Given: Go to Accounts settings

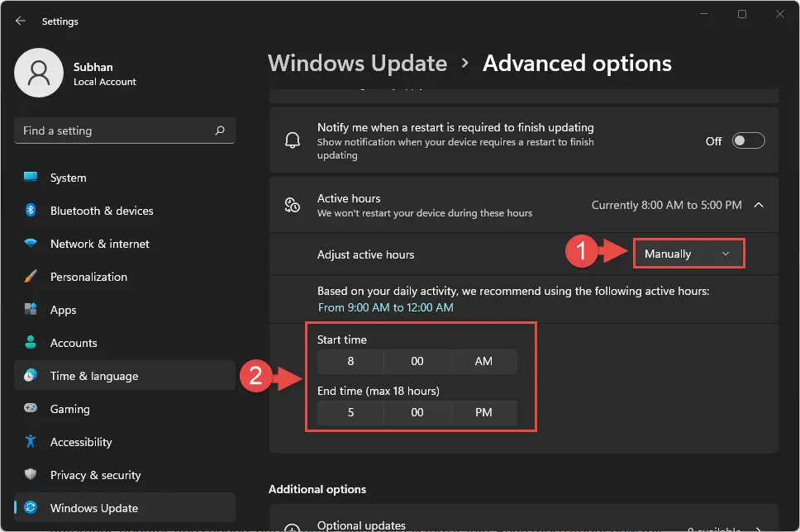Looking at the screenshot, I should [125, 343].
